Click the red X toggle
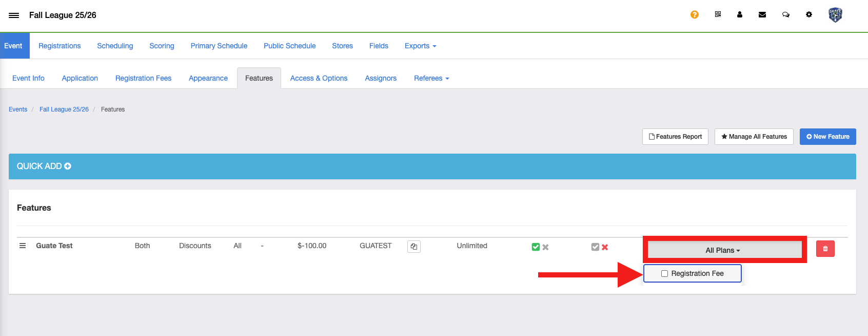 605,247
